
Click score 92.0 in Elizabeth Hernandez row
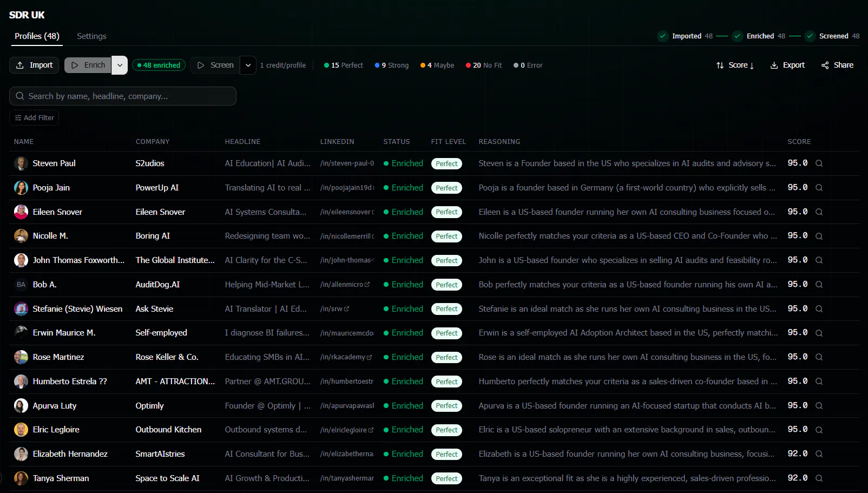pyautogui.click(x=798, y=454)
